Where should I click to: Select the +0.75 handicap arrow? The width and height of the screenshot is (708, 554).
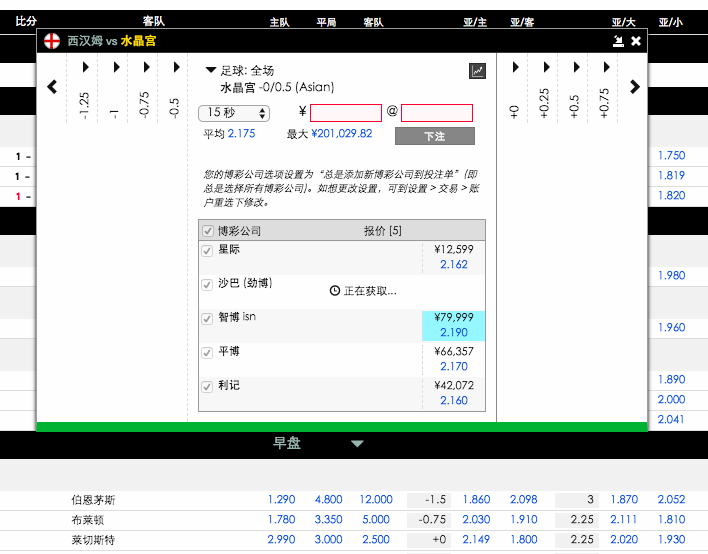coord(605,67)
